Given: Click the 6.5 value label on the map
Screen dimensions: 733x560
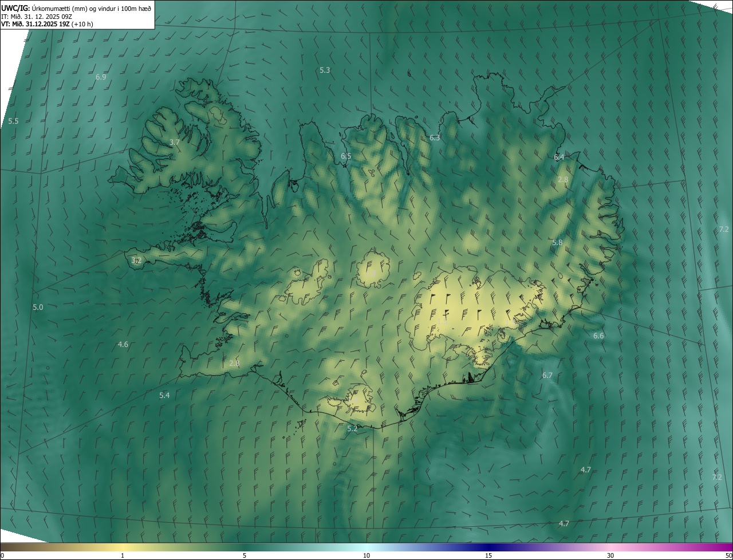Looking at the screenshot, I should click(x=346, y=156).
